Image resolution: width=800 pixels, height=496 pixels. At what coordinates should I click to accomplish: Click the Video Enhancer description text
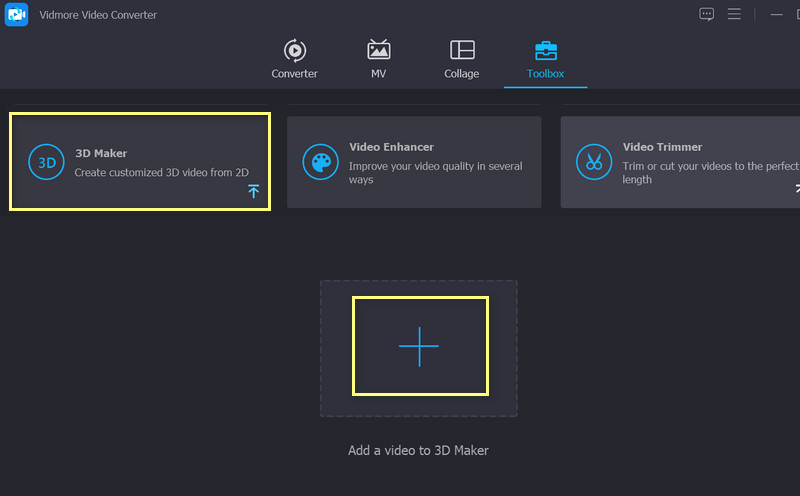tap(435, 173)
